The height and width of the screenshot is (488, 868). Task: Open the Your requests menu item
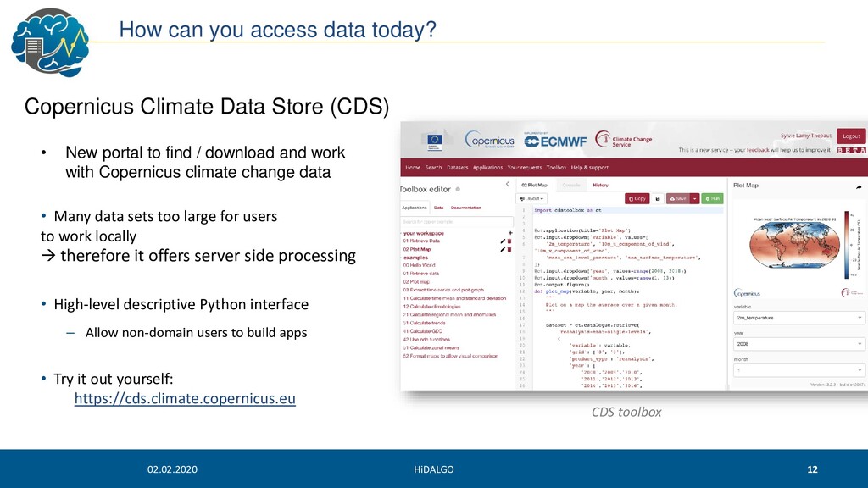[x=524, y=167]
